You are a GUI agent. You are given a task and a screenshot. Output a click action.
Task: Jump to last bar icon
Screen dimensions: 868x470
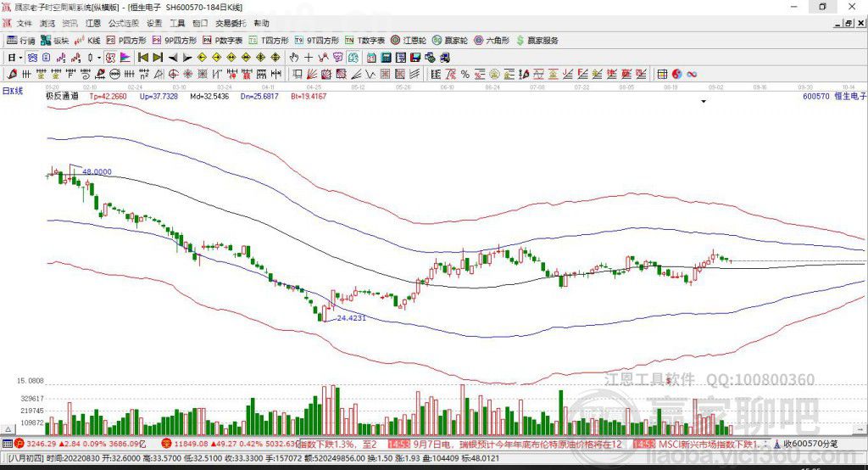(158, 58)
